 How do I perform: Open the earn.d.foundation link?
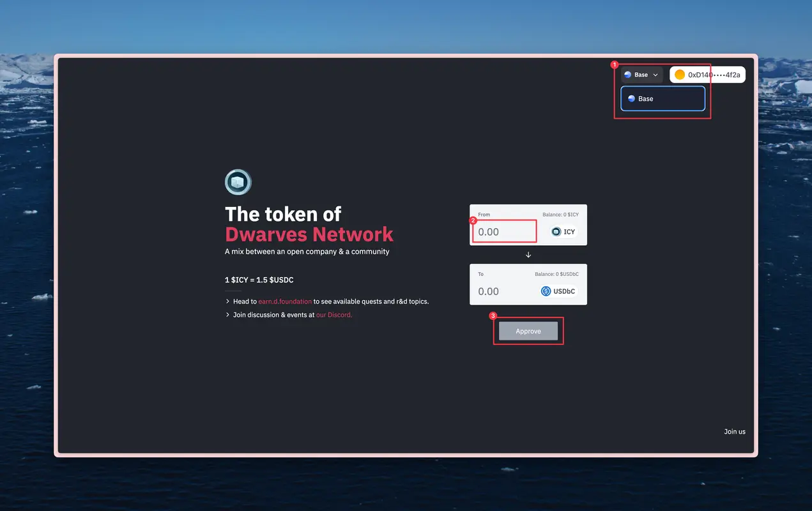[285, 301]
